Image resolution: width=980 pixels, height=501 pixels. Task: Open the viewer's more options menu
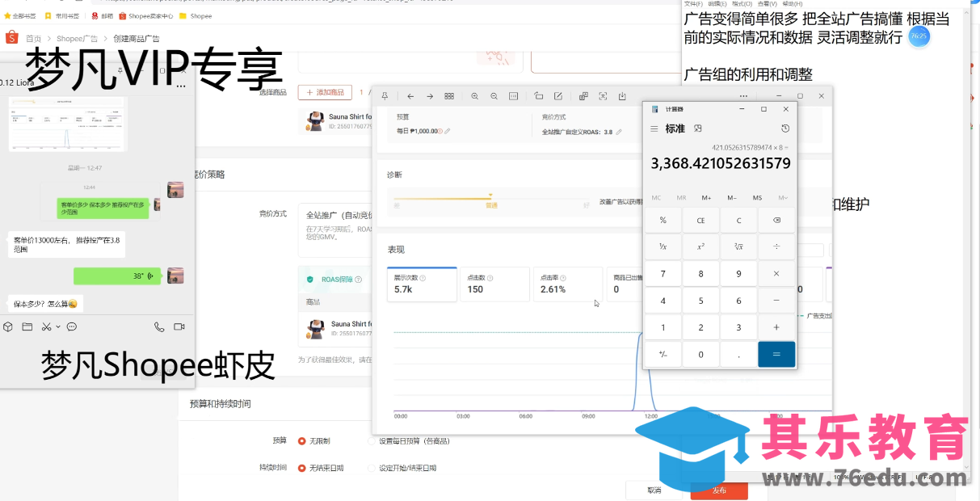(x=742, y=95)
